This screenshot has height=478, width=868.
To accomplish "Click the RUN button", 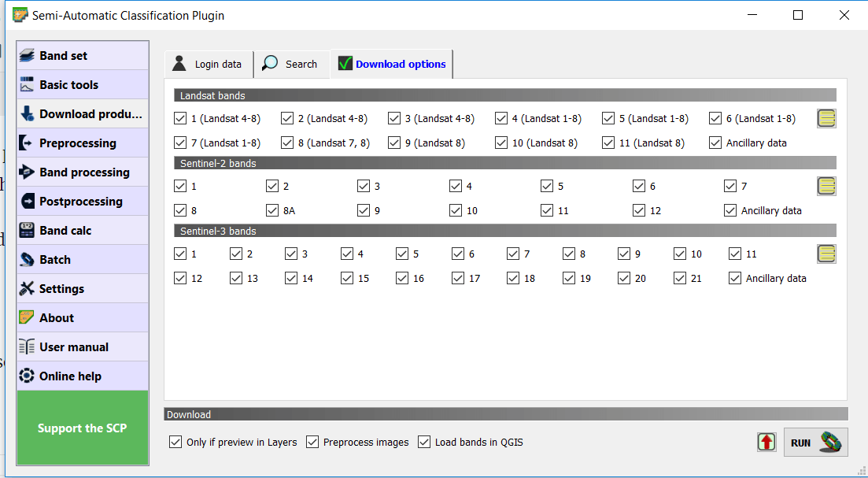I will (x=815, y=442).
